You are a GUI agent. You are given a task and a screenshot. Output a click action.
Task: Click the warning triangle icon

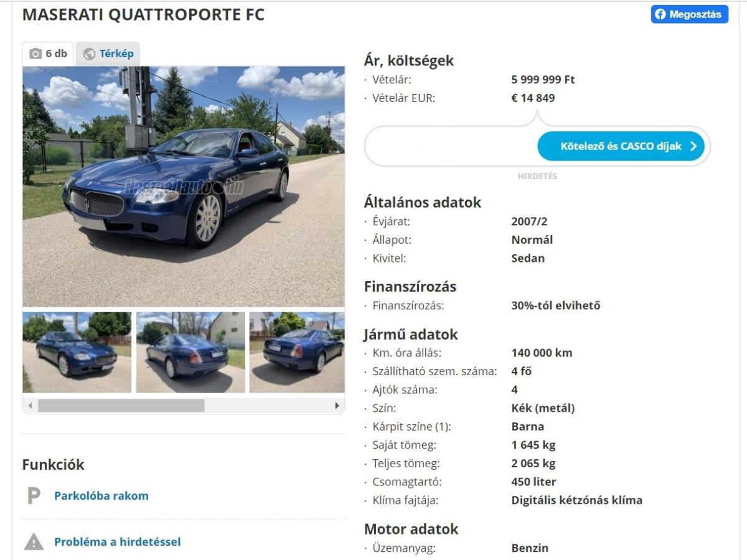34,541
